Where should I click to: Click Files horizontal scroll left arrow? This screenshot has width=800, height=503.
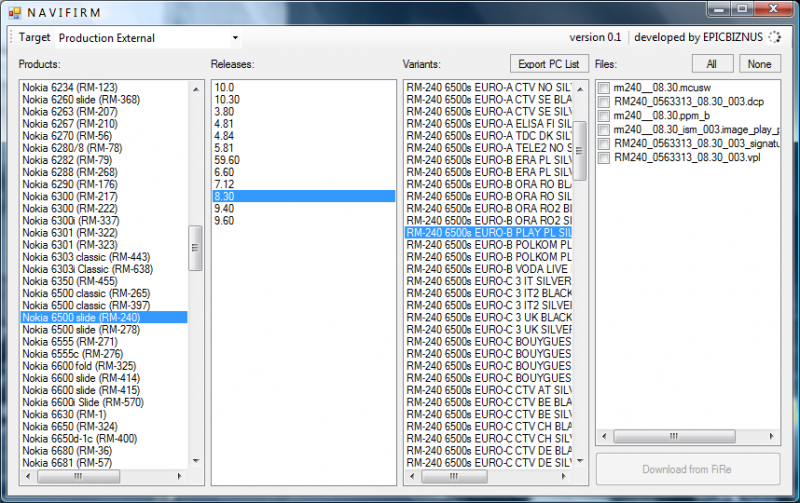pyautogui.click(x=605, y=436)
